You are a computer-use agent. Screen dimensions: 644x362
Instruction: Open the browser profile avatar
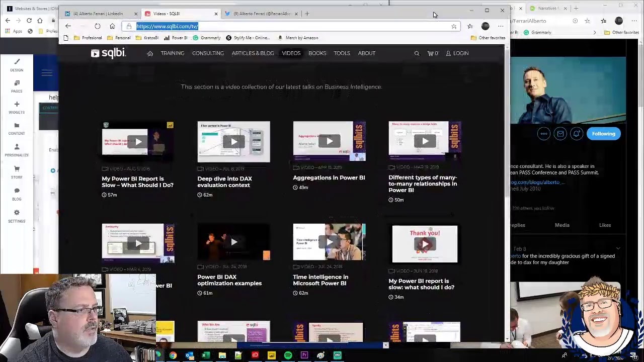click(x=485, y=26)
